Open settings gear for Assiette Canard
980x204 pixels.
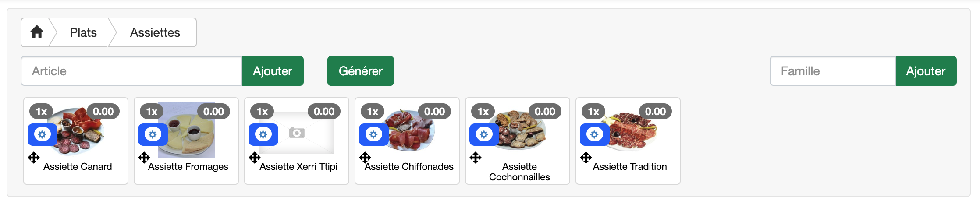(42, 134)
